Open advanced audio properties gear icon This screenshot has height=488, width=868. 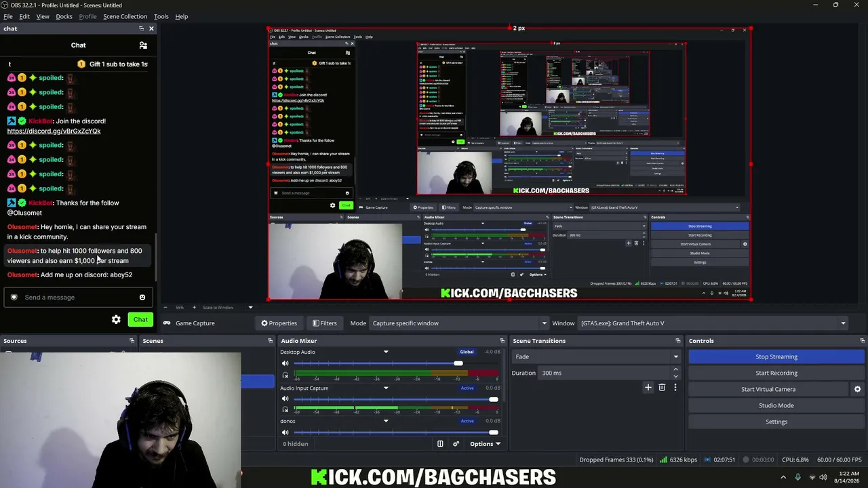click(456, 444)
